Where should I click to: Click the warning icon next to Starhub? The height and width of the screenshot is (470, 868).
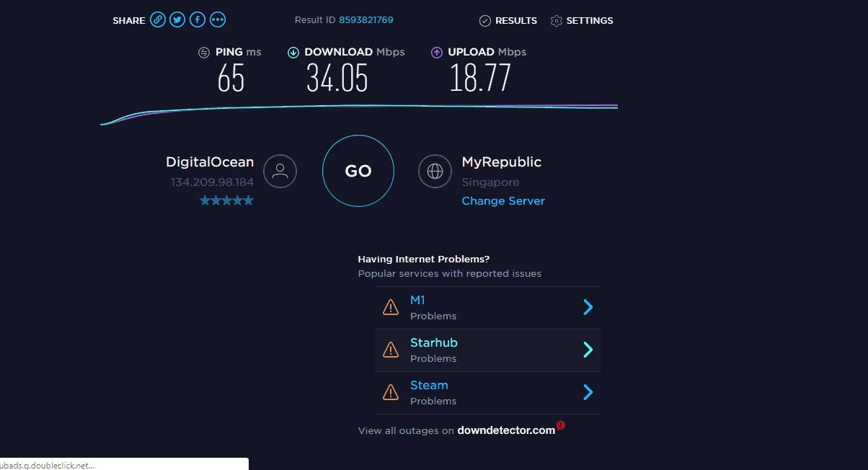point(391,350)
